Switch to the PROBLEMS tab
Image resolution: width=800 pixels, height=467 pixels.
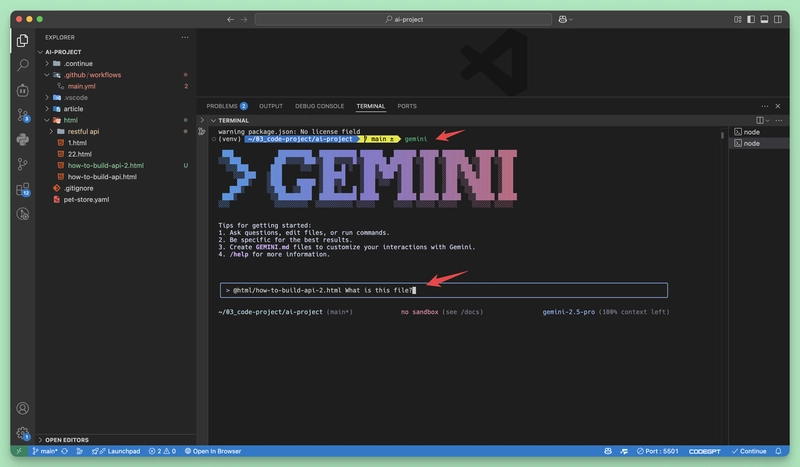227,106
